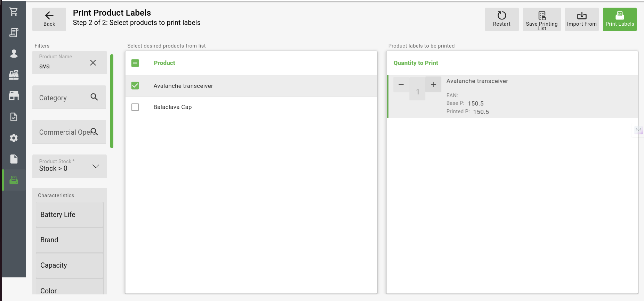Open the customers person icon in sidebar
This screenshot has height=301, width=644.
(x=14, y=53)
